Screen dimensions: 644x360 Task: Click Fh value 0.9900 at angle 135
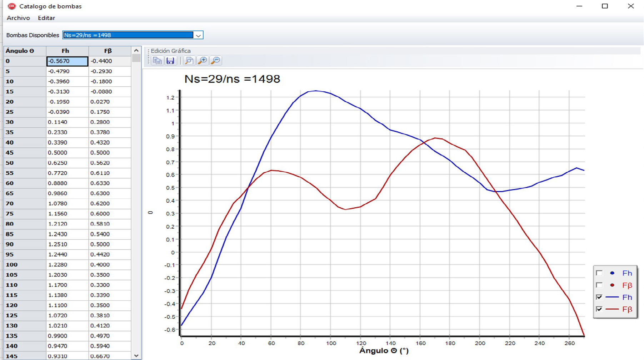67,336
